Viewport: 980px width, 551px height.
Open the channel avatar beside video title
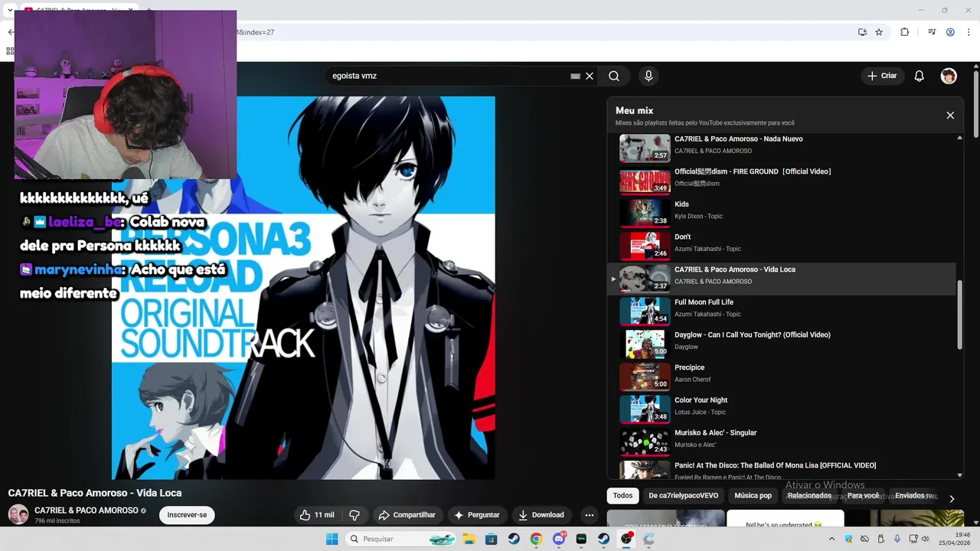18,514
